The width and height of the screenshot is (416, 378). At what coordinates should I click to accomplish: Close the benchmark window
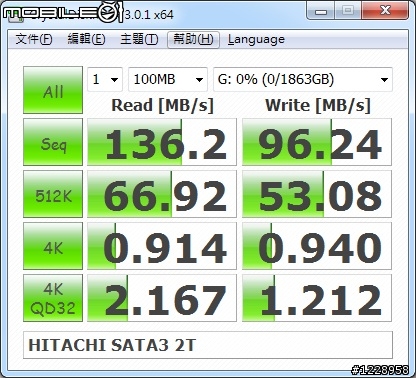coord(385,11)
